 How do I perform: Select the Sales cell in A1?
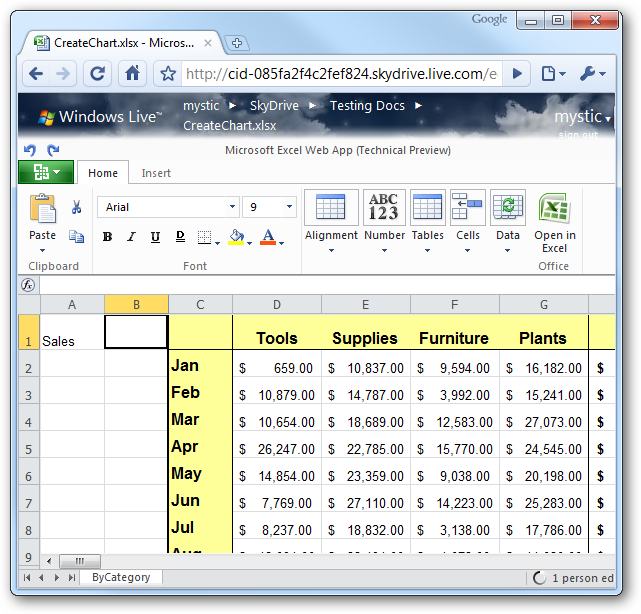tap(72, 332)
